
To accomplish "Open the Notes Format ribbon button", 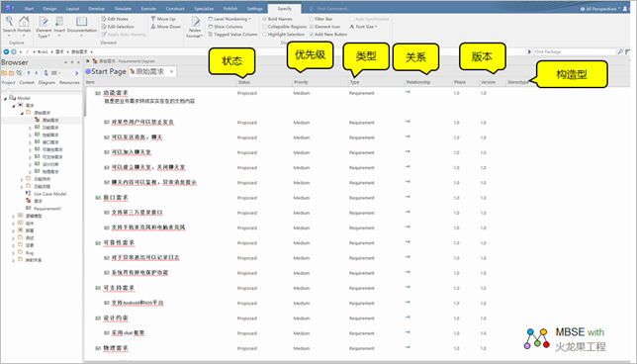I will 195,27.
